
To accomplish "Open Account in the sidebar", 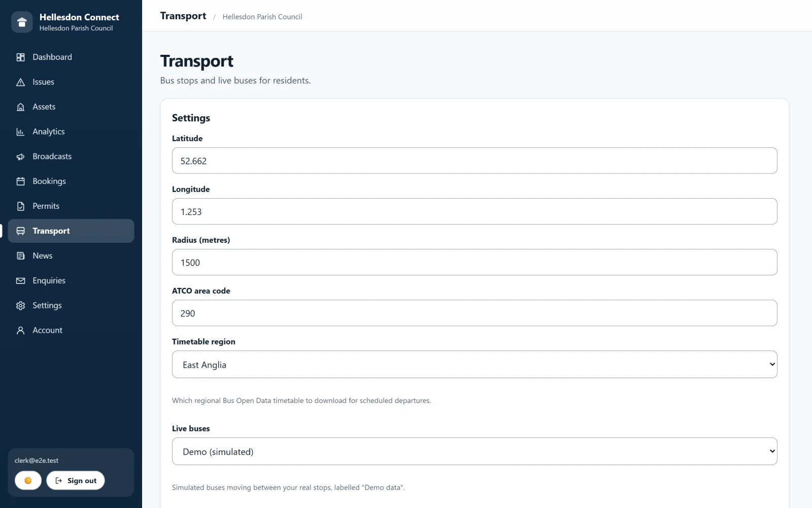I will (x=71, y=331).
